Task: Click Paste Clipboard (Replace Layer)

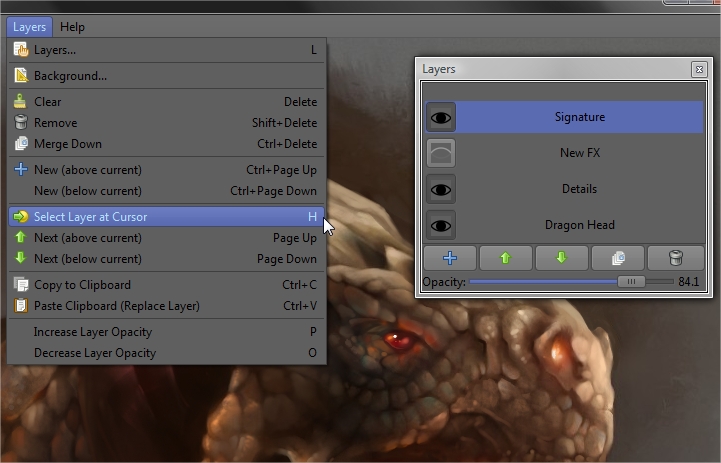Action: click(x=116, y=306)
